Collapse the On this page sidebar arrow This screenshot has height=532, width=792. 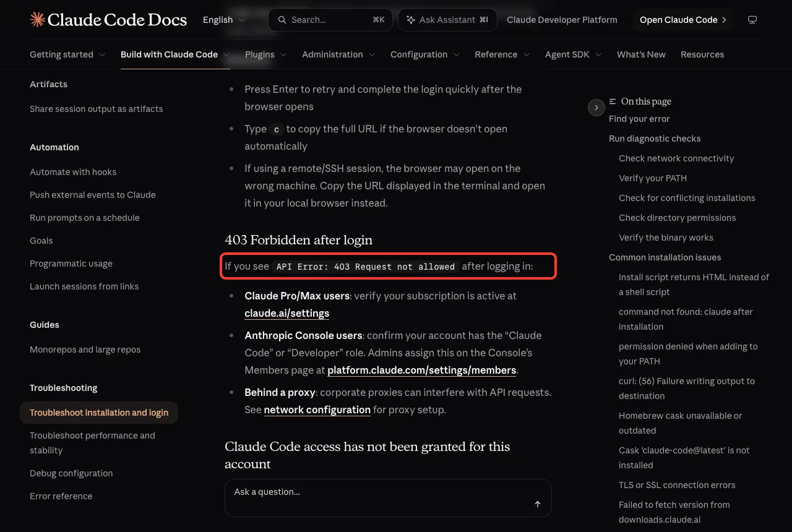[x=596, y=108]
